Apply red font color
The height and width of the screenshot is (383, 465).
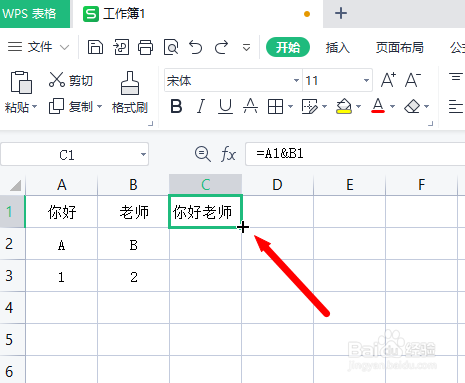click(x=378, y=106)
